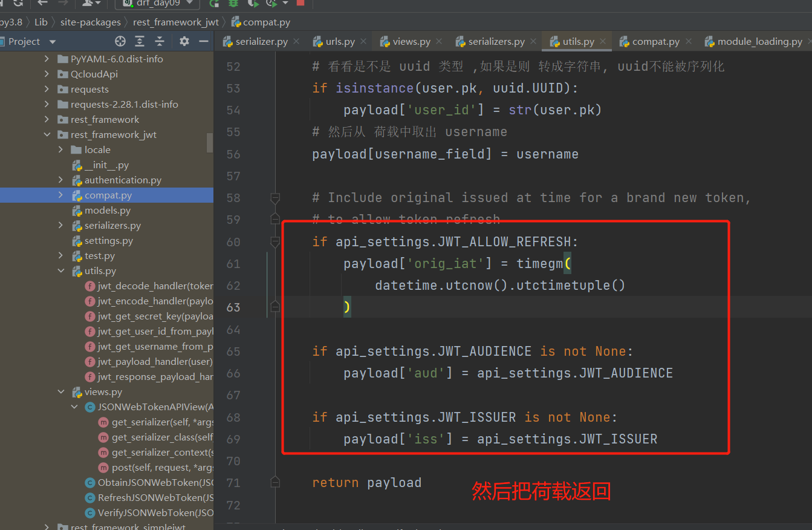Click the Project panel vertical scrollbar
This screenshot has height=530, width=812.
pos(210,143)
